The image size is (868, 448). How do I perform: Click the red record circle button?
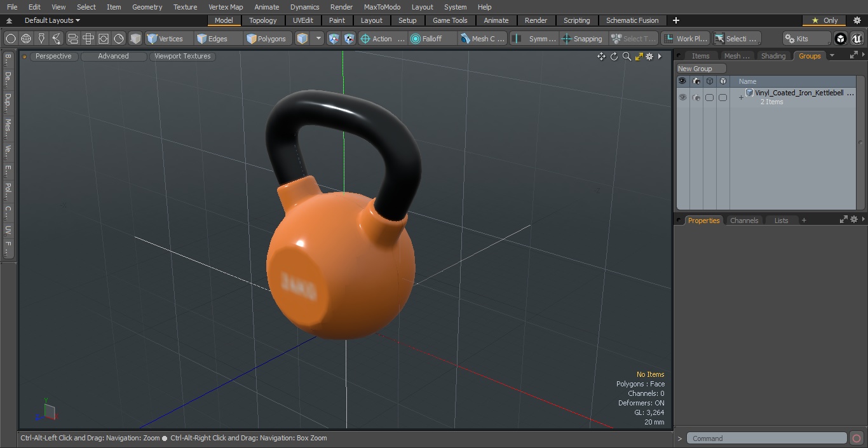pos(857,438)
